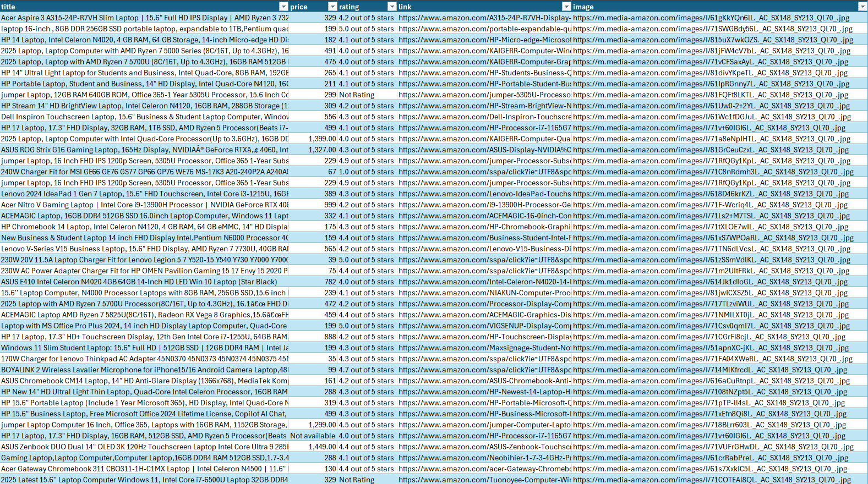The height and width of the screenshot is (484, 868).
Task: Select the HP 14 Laptop Celeron N4020 title cell
Action: point(144,40)
